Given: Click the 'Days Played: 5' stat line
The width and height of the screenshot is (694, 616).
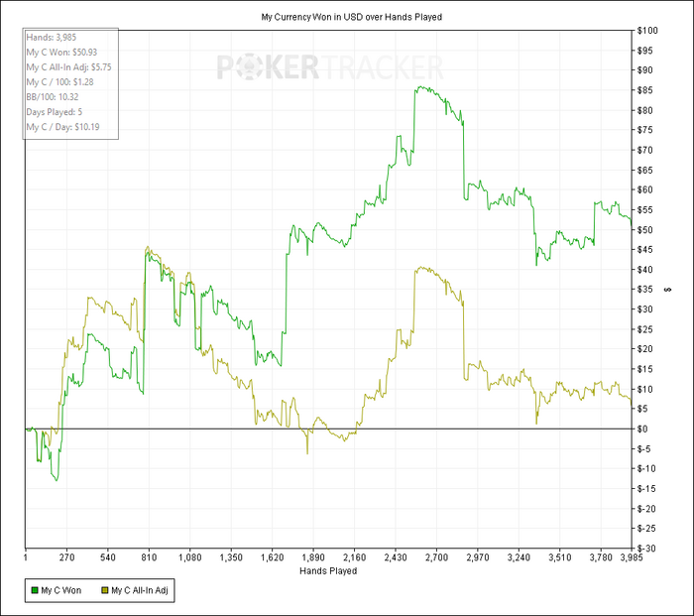Looking at the screenshot, I should click(54, 112).
